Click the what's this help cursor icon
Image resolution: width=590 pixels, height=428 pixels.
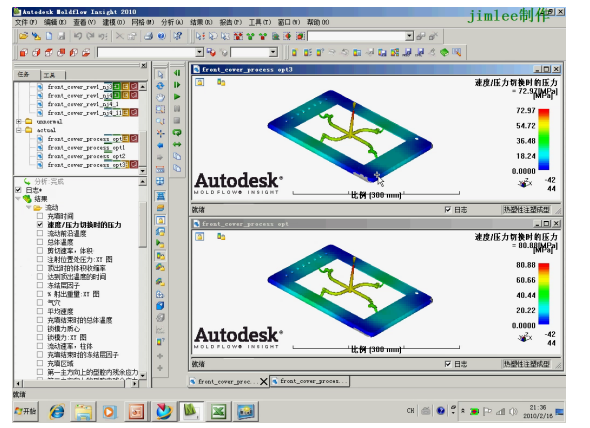[178, 36]
